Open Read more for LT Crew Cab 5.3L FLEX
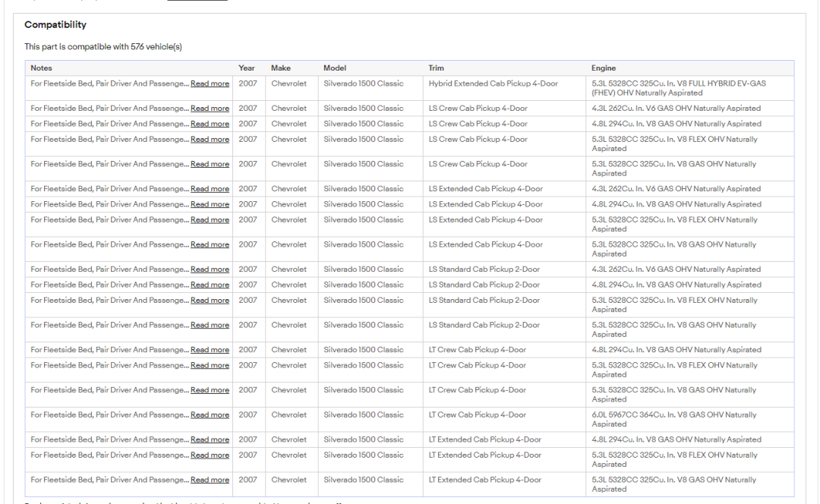820x504 pixels. point(210,365)
